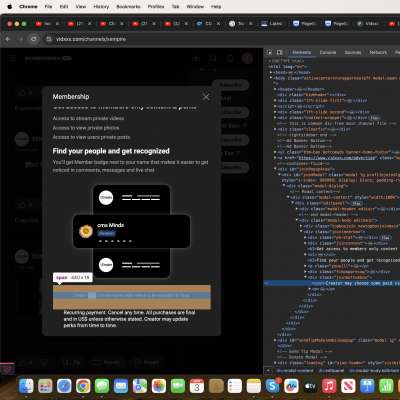Collapse the postModal div in the DOM tree
Image resolution: width=400 pixels, height=400 pixels.
279,175
